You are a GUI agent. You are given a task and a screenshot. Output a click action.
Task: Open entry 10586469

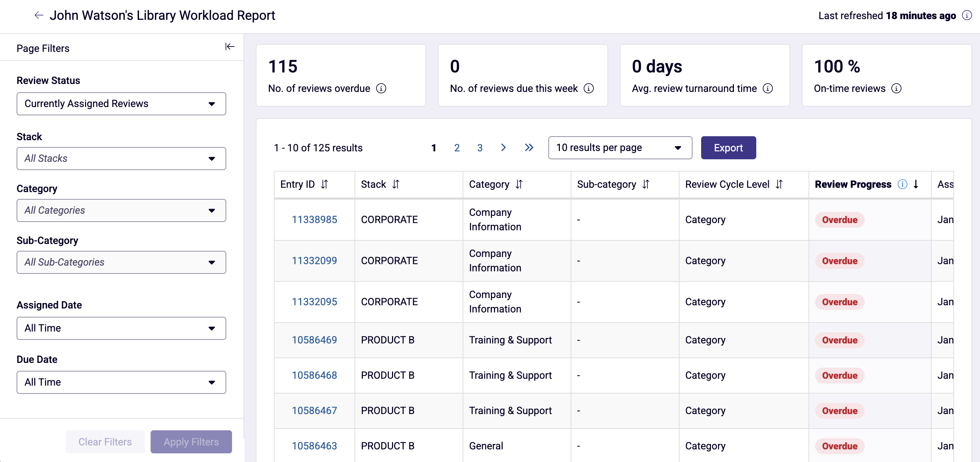[x=314, y=340]
